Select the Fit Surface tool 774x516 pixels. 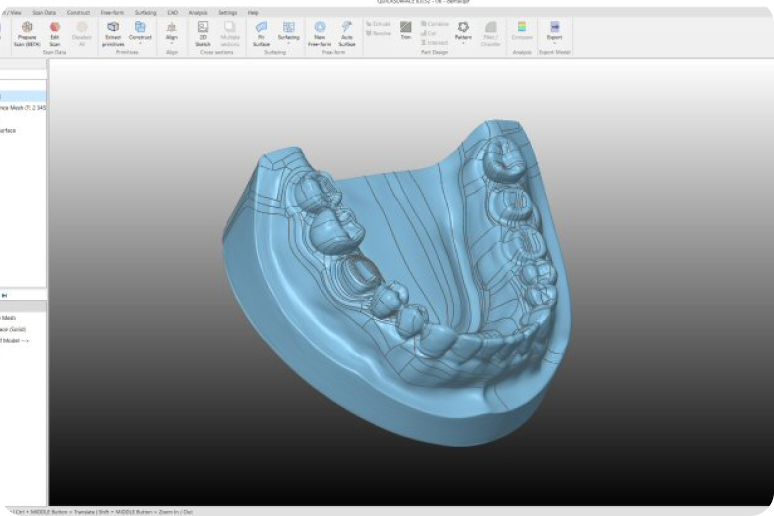(x=262, y=28)
